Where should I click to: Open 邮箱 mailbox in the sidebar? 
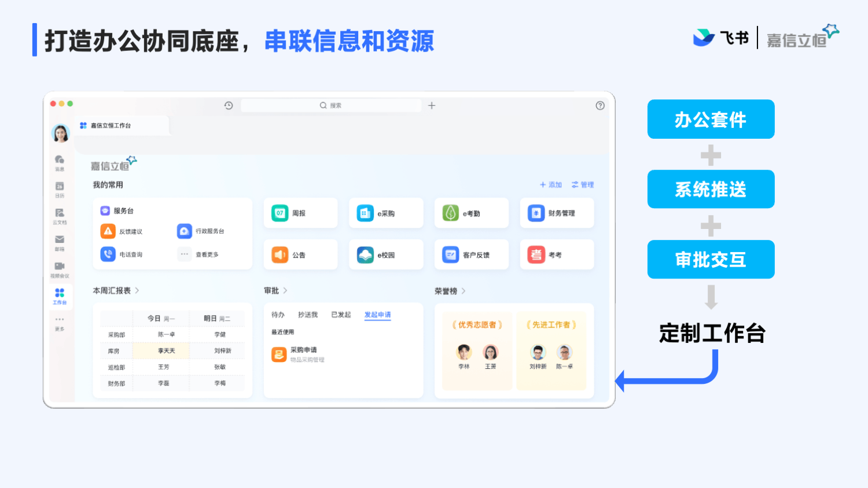click(x=60, y=242)
